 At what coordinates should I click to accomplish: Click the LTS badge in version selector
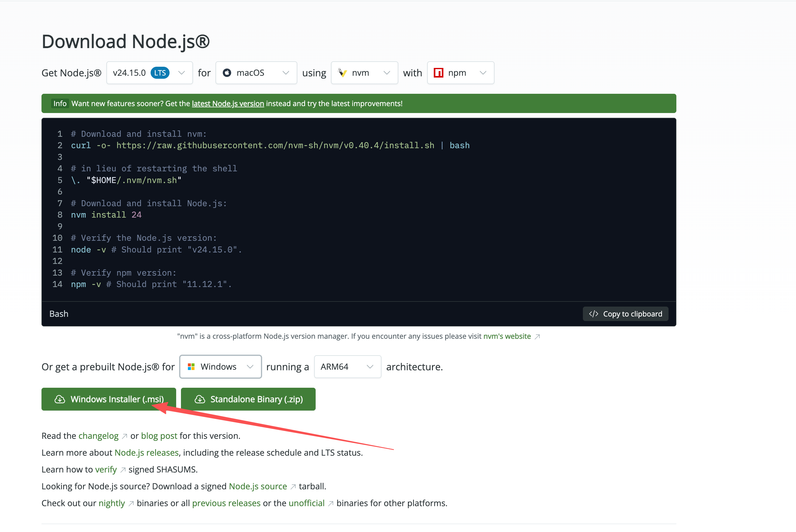pyautogui.click(x=160, y=73)
